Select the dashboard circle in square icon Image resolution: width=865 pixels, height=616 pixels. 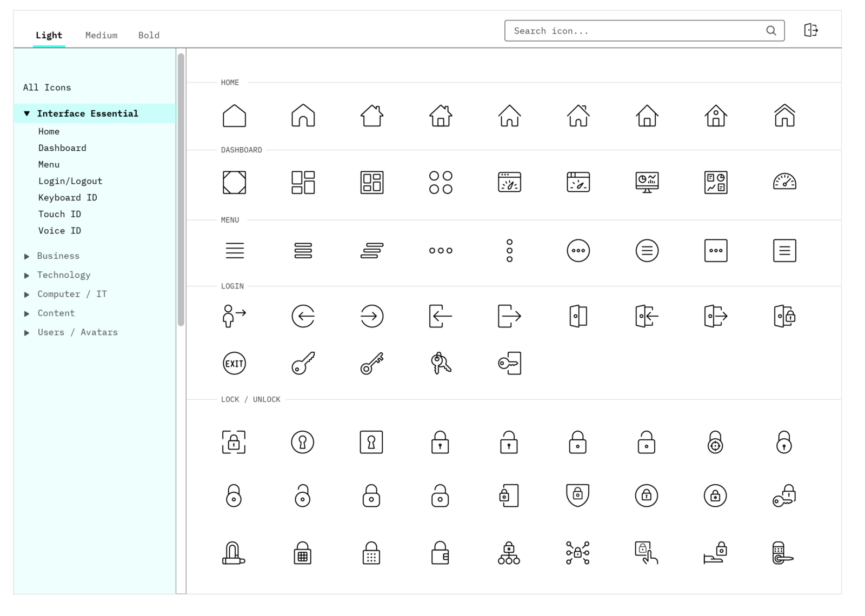coord(234,182)
